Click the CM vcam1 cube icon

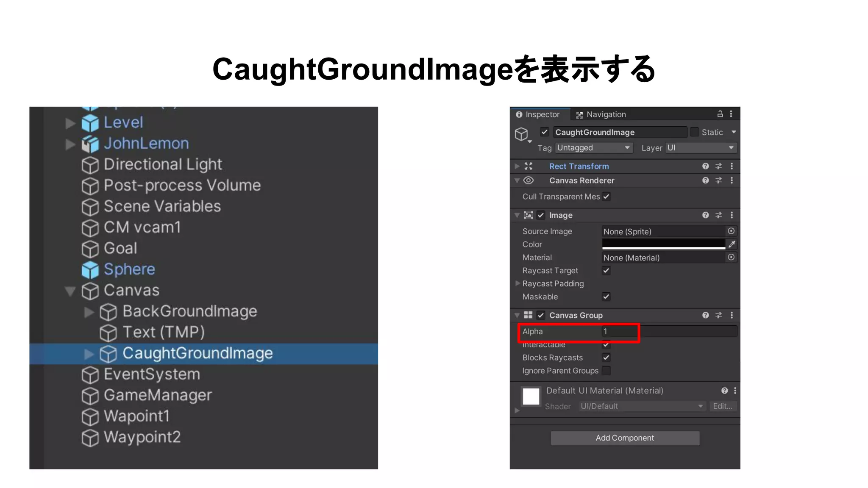pyautogui.click(x=90, y=228)
